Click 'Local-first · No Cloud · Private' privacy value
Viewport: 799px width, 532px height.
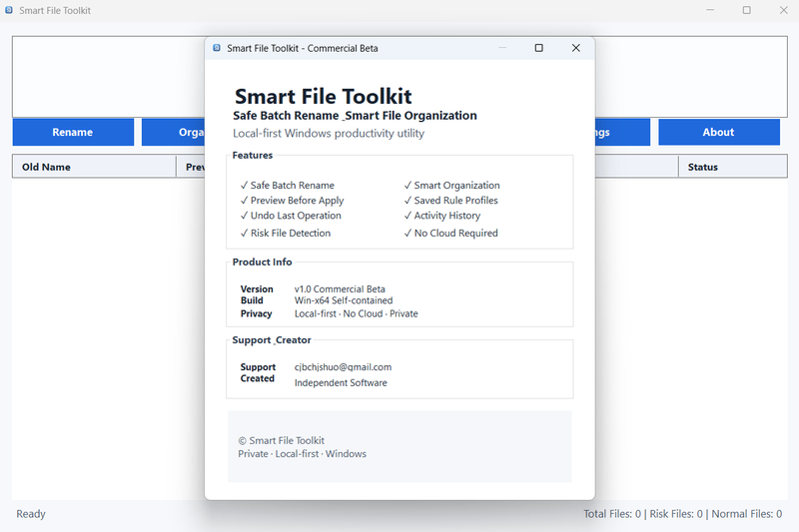click(356, 313)
